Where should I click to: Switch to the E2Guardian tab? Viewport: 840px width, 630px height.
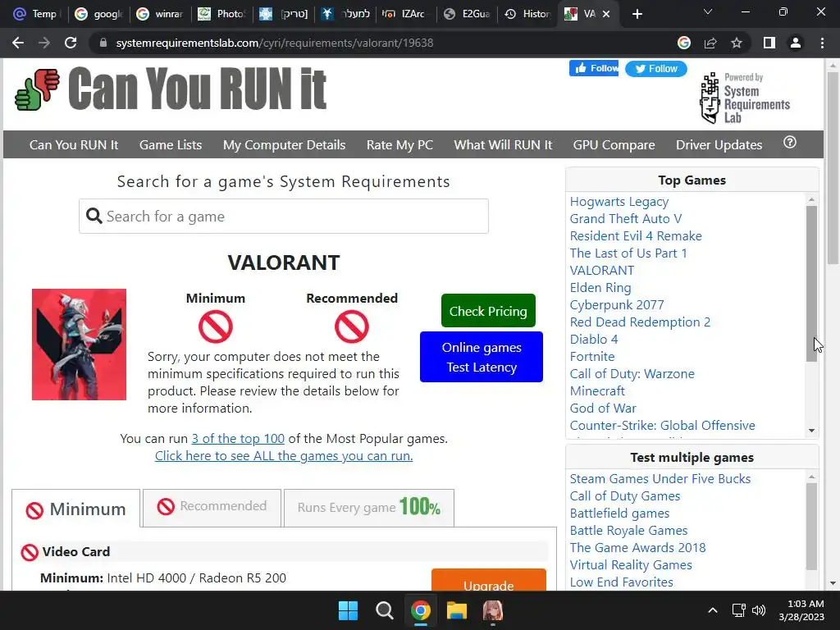468,14
